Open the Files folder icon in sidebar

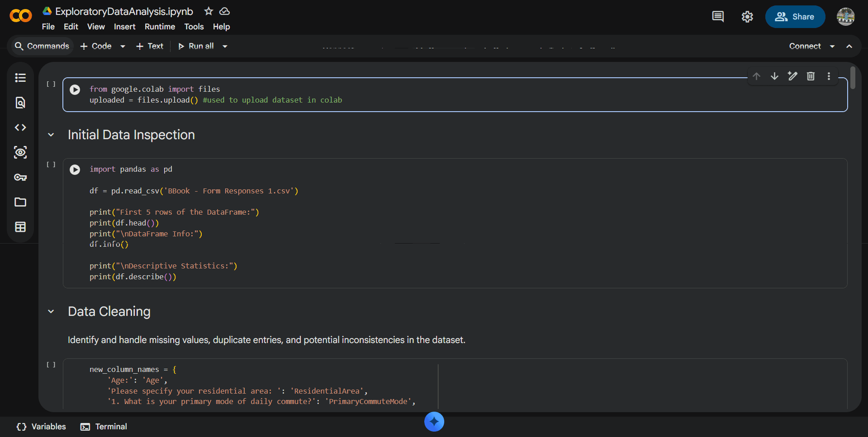click(20, 202)
